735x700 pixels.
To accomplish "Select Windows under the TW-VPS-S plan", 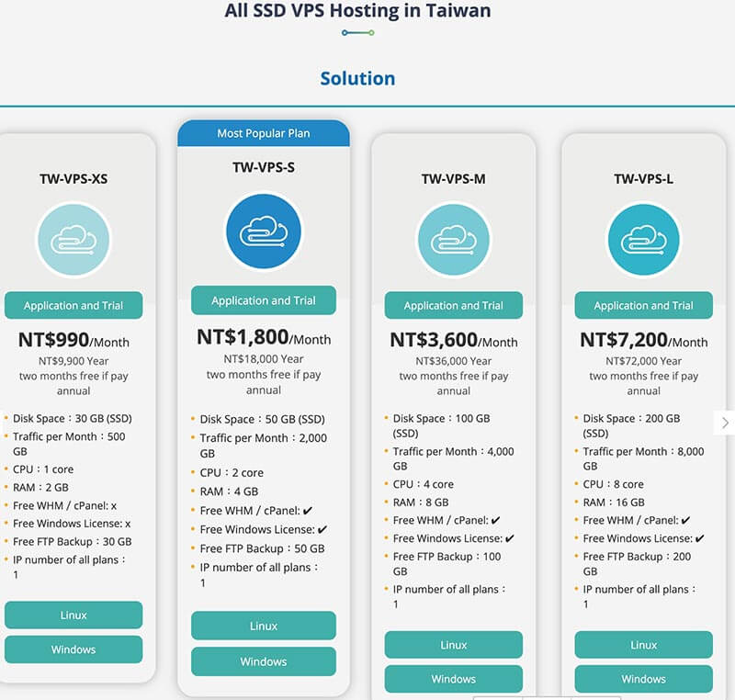I will pyautogui.click(x=264, y=661).
